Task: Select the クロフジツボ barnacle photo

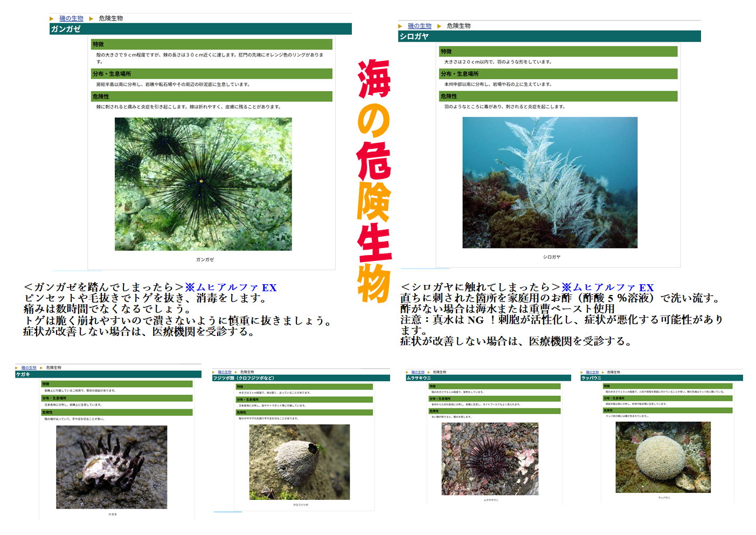Action: (x=299, y=462)
